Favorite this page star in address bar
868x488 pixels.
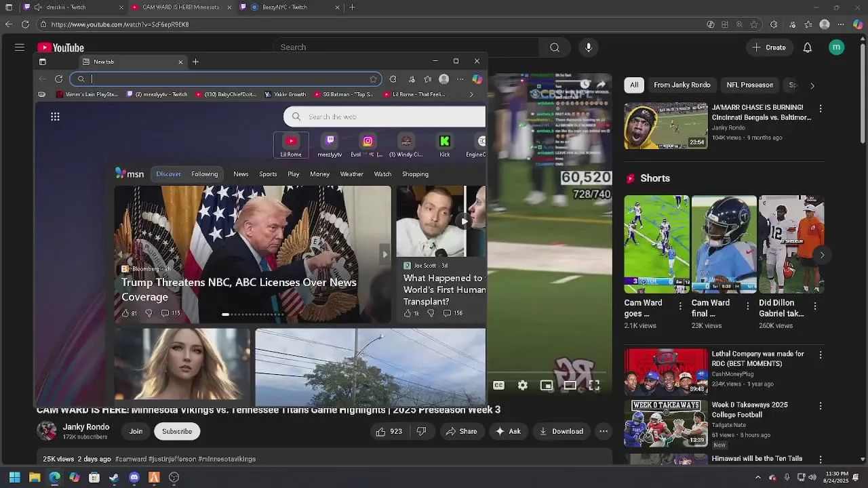click(x=373, y=79)
